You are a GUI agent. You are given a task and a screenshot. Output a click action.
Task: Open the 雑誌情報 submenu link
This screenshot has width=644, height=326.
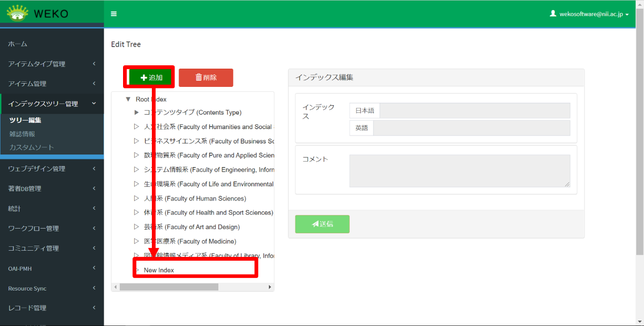tap(22, 133)
